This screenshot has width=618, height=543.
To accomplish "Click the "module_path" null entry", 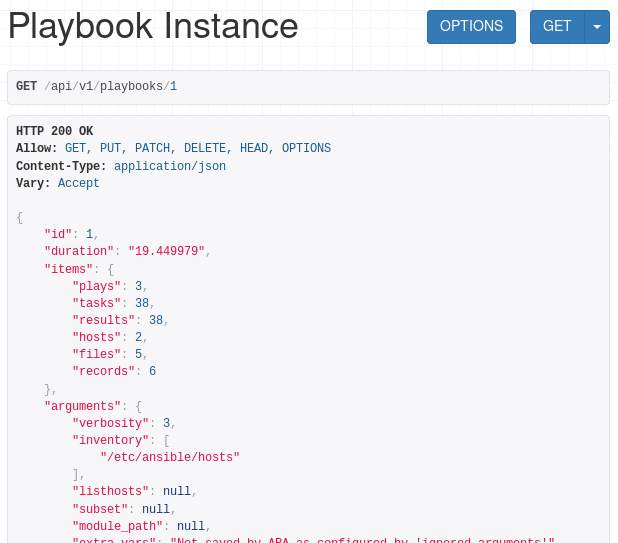I will pyautogui.click(x=139, y=525).
